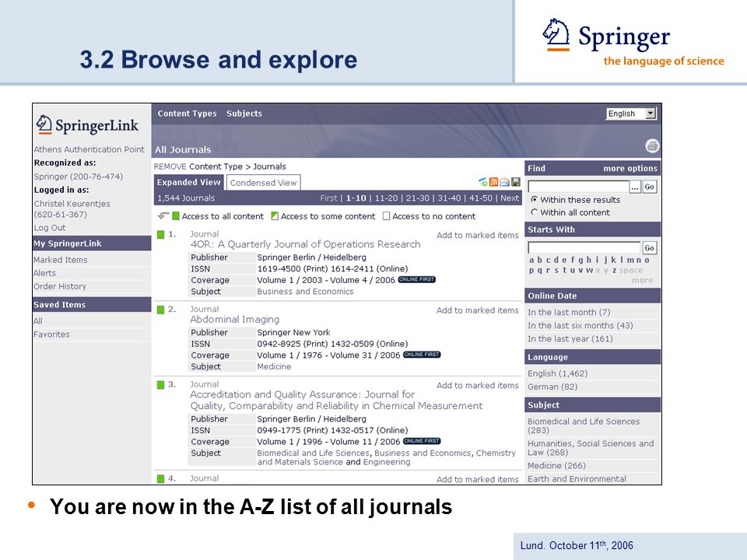747x560 pixels.
Task: Add 4OR journal to marked items
Action: coord(477,235)
